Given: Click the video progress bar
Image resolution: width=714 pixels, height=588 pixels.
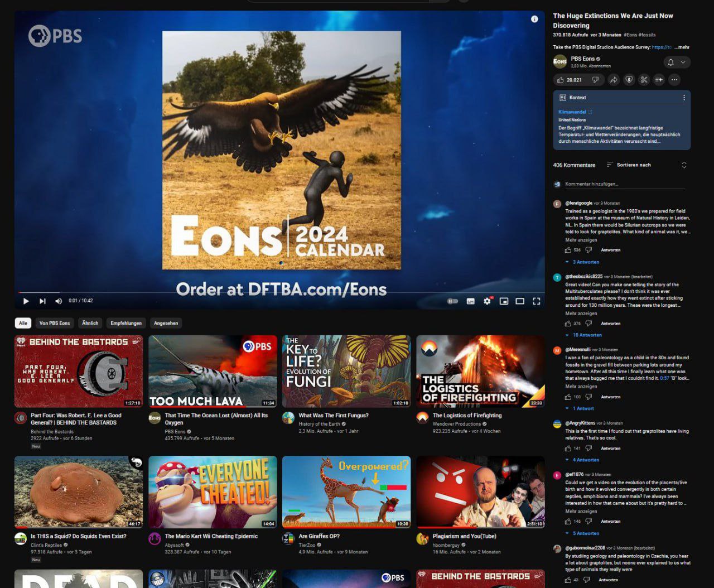Looking at the screenshot, I should click(x=279, y=292).
